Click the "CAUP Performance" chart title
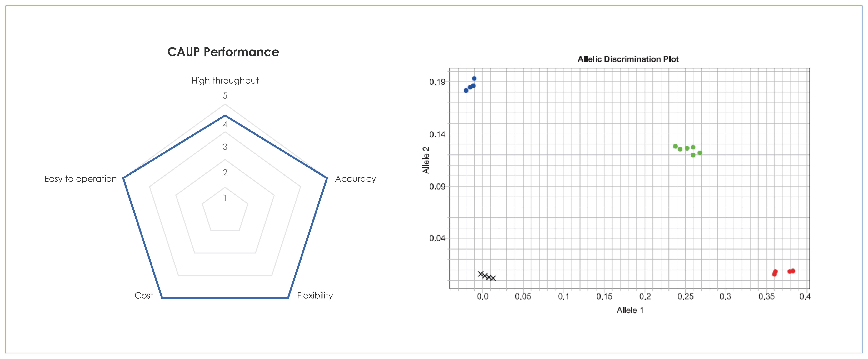The height and width of the screenshot is (359, 868). [x=223, y=52]
